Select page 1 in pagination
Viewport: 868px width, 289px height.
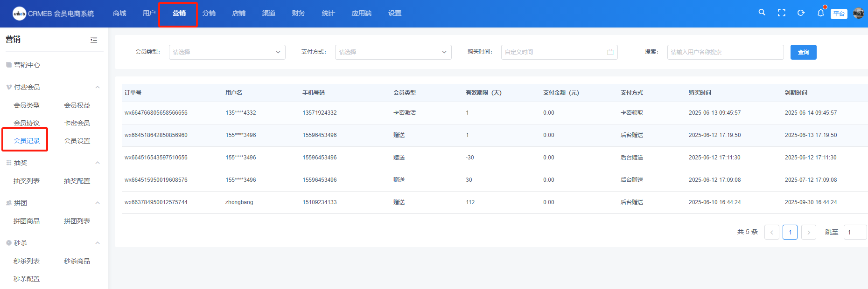coord(790,232)
